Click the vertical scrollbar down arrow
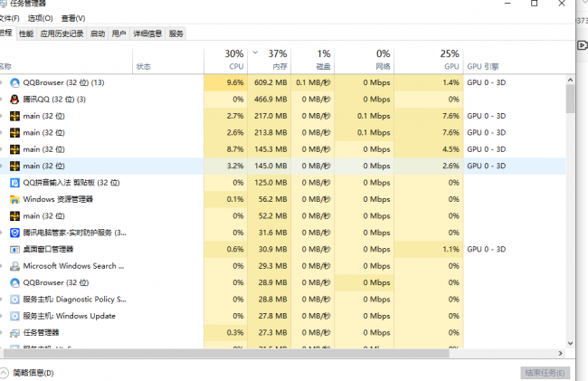The height and width of the screenshot is (381, 588). click(571, 343)
